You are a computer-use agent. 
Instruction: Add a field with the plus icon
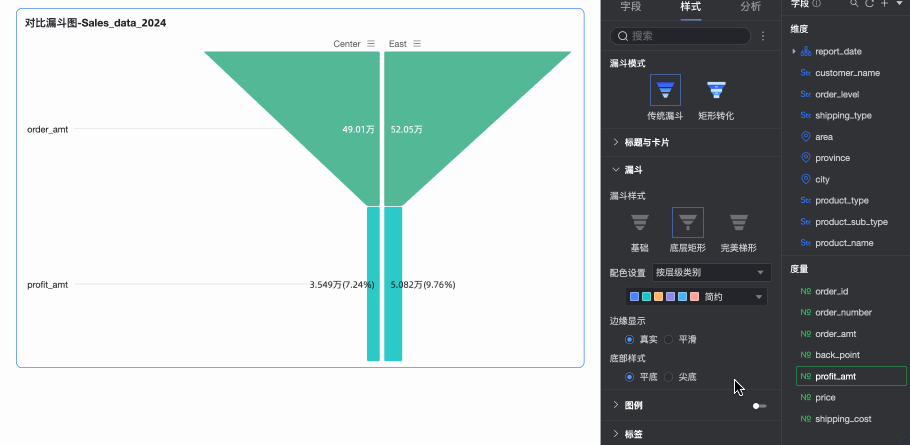(x=884, y=3)
